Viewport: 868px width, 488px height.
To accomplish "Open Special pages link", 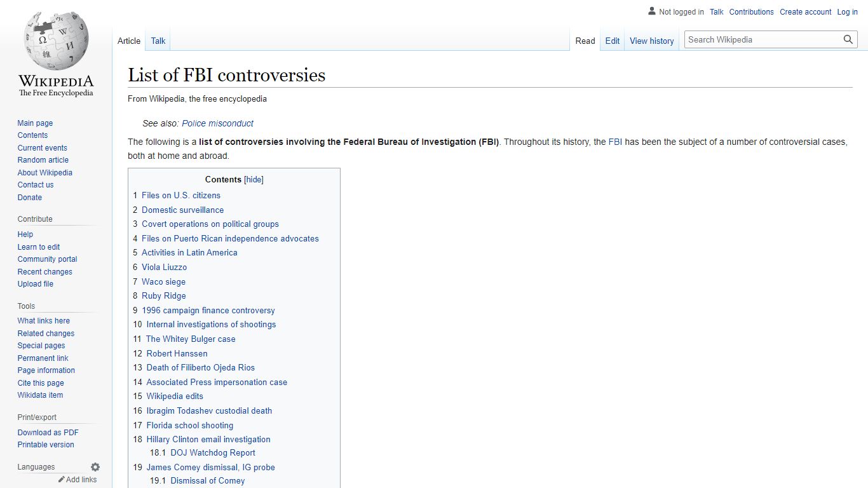I will (41, 346).
